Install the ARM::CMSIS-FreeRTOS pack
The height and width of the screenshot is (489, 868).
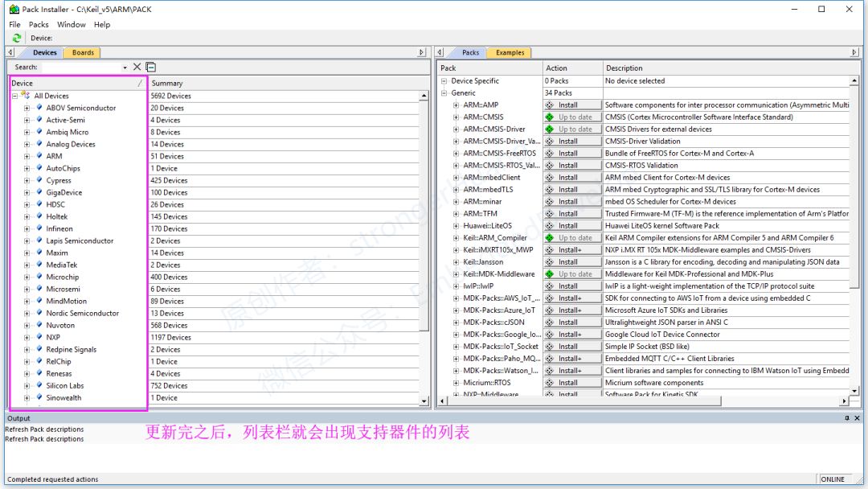[x=572, y=154]
